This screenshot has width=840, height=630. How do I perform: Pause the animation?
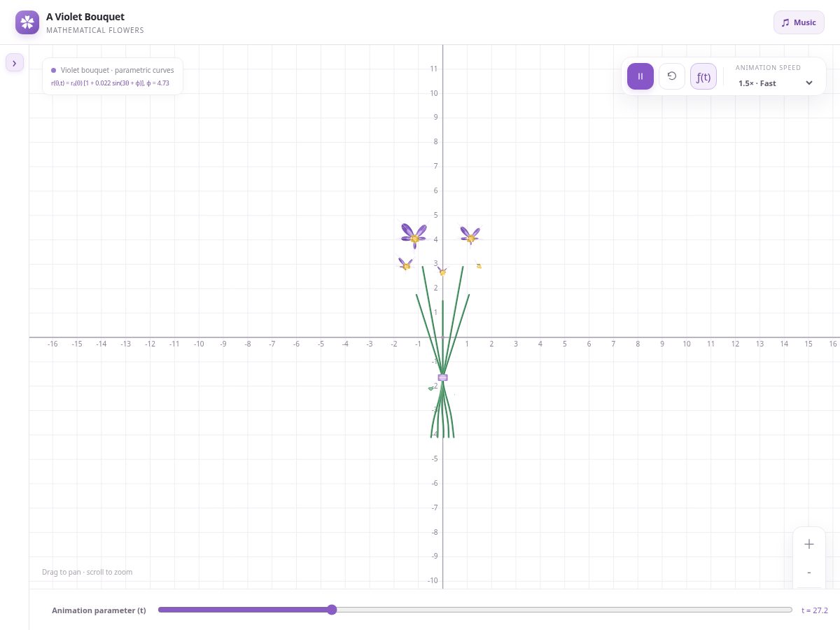pos(640,76)
